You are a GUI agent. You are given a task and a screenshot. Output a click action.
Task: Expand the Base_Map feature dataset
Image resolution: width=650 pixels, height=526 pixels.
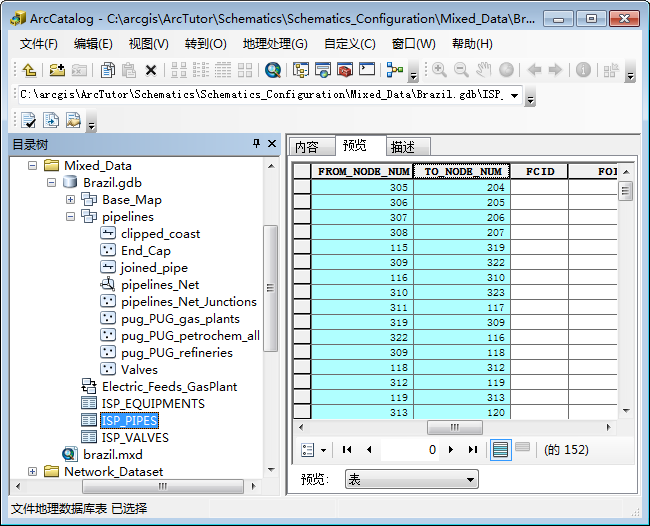[70, 200]
